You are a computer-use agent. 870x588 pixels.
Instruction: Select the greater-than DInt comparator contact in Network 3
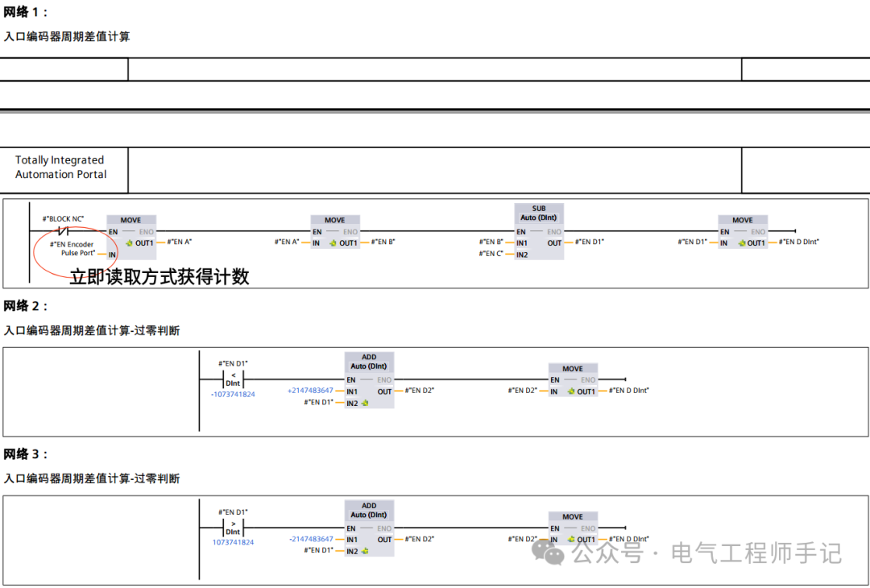(x=233, y=528)
